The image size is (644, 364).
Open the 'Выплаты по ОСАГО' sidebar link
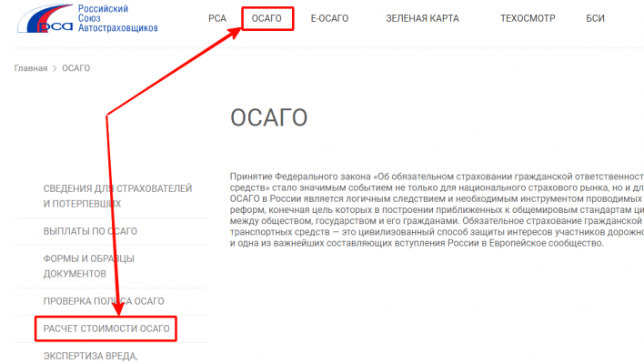(x=91, y=231)
